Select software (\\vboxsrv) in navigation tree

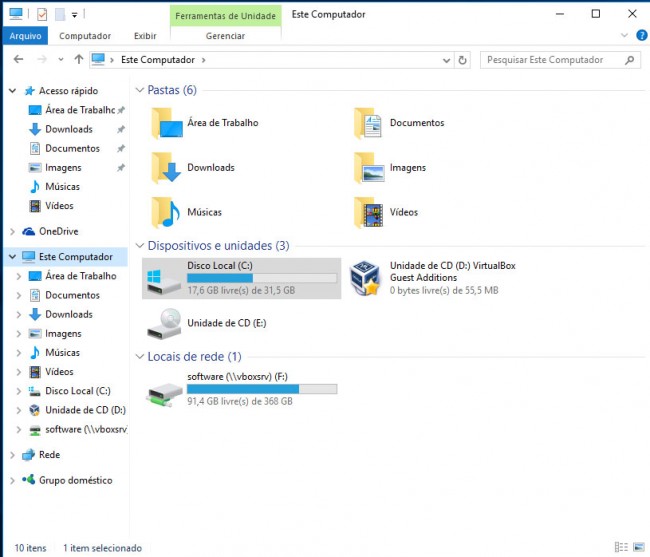[x=86, y=429]
